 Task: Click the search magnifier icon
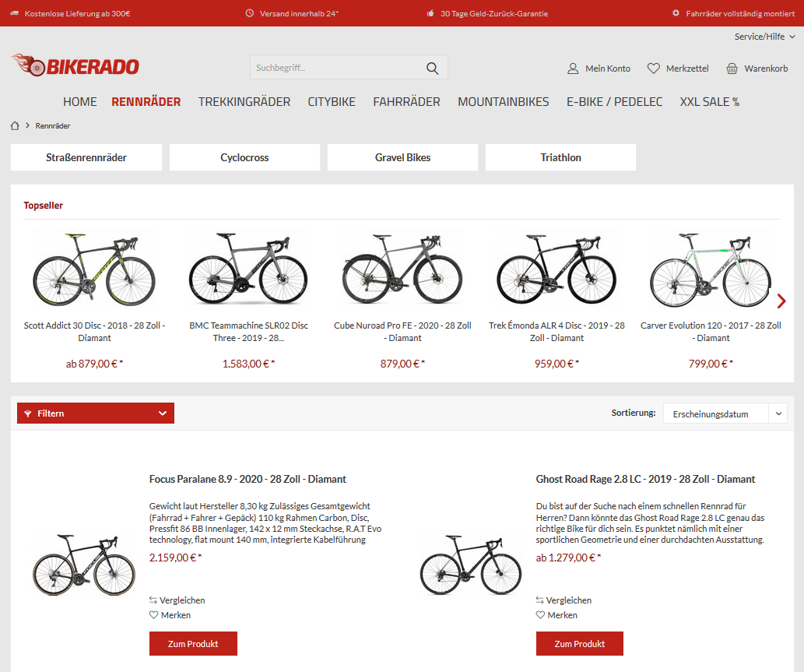[x=432, y=69]
